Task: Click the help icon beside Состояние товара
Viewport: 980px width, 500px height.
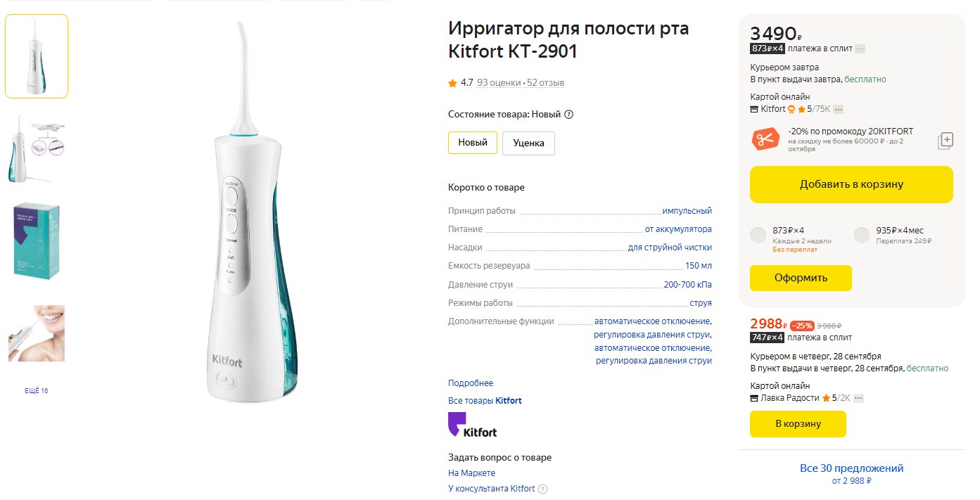Action: click(569, 115)
